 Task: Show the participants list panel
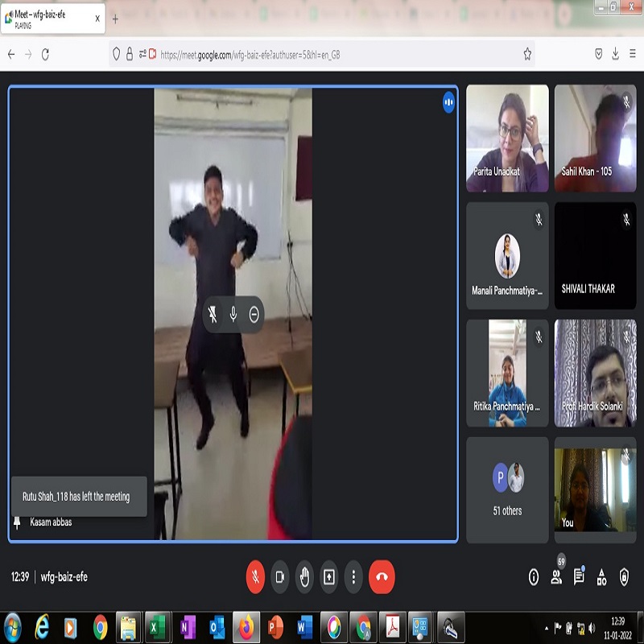coord(556,577)
